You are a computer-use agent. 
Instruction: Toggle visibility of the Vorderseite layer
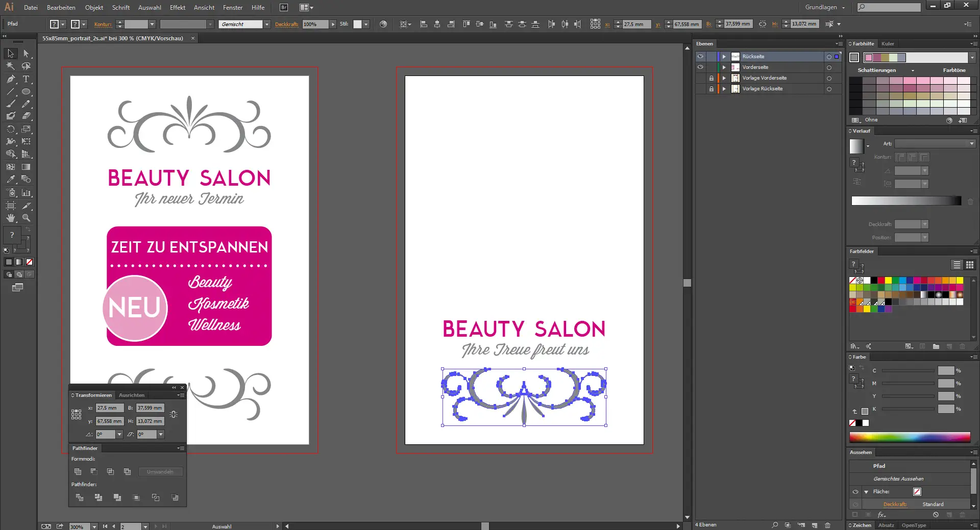[x=700, y=67]
